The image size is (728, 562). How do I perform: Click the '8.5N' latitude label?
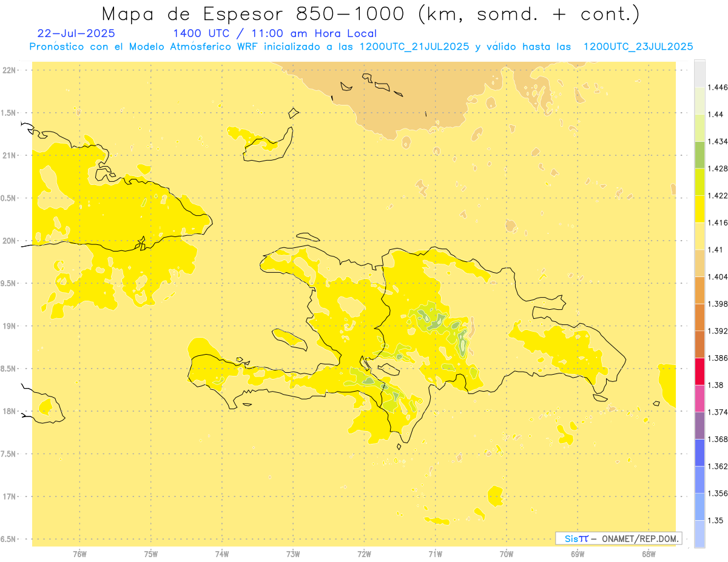click(x=8, y=369)
